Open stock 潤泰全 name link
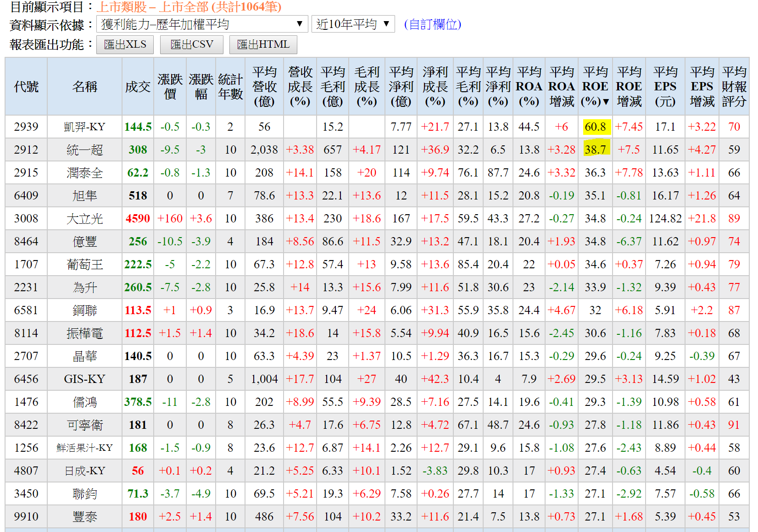Image resolution: width=758 pixels, height=532 pixels. point(85,172)
